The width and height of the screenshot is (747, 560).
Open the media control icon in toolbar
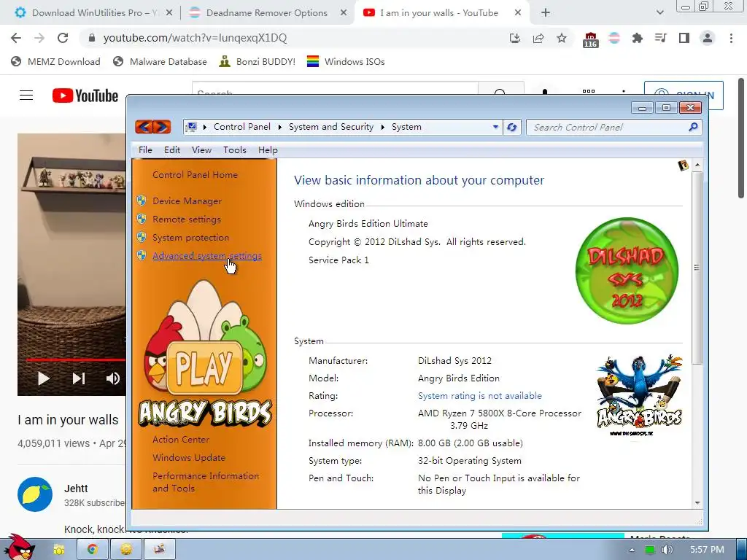(661, 38)
